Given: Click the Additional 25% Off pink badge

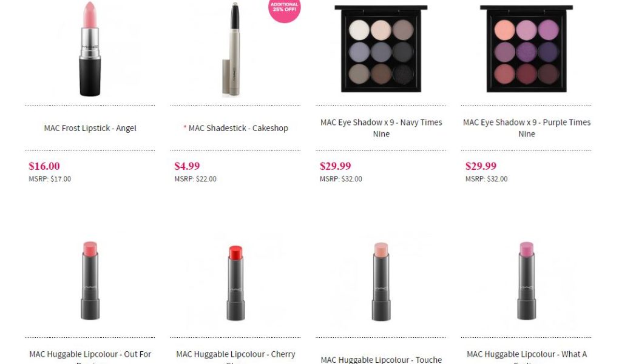Looking at the screenshot, I should [x=284, y=11].
